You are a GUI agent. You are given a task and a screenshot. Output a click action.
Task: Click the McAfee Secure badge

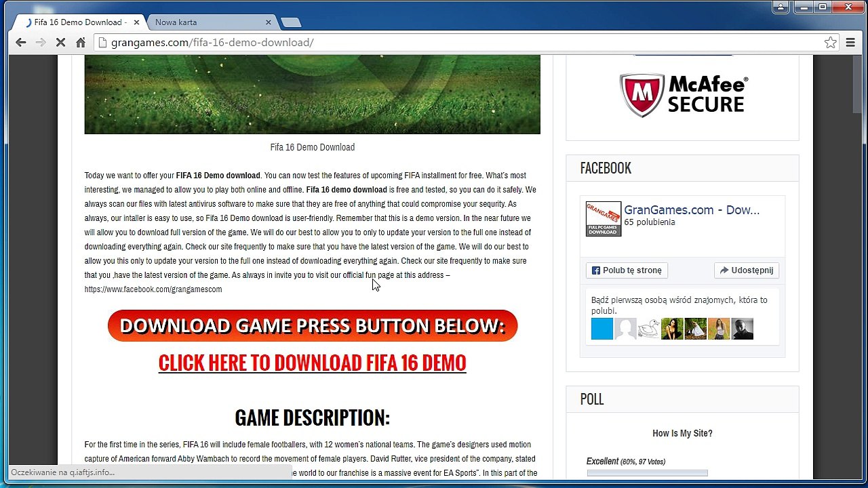point(683,95)
